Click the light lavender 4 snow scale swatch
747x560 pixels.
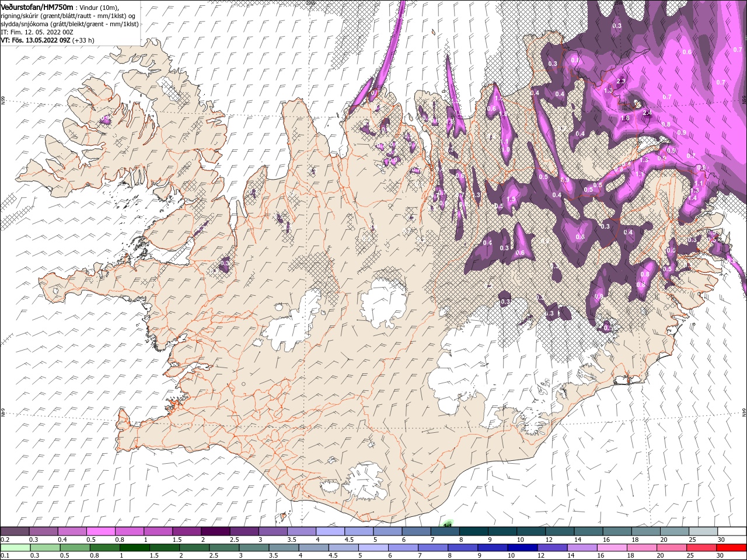point(330,531)
